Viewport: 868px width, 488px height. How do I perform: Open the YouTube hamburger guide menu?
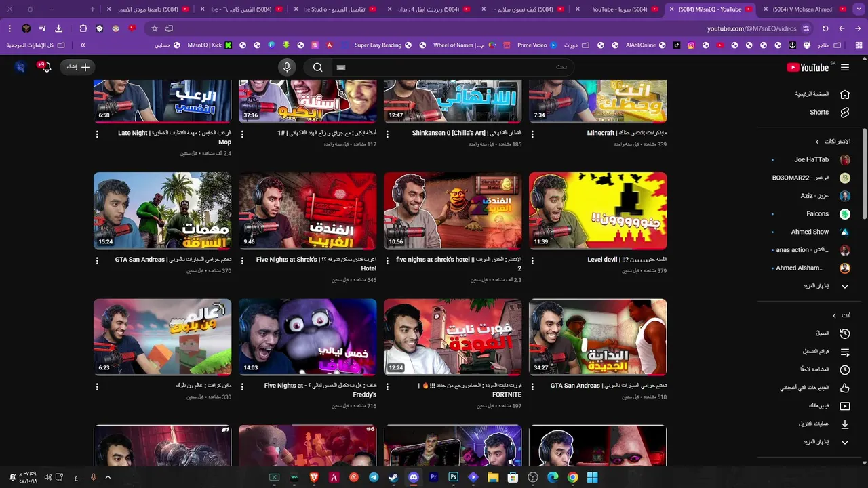pyautogui.click(x=845, y=67)
